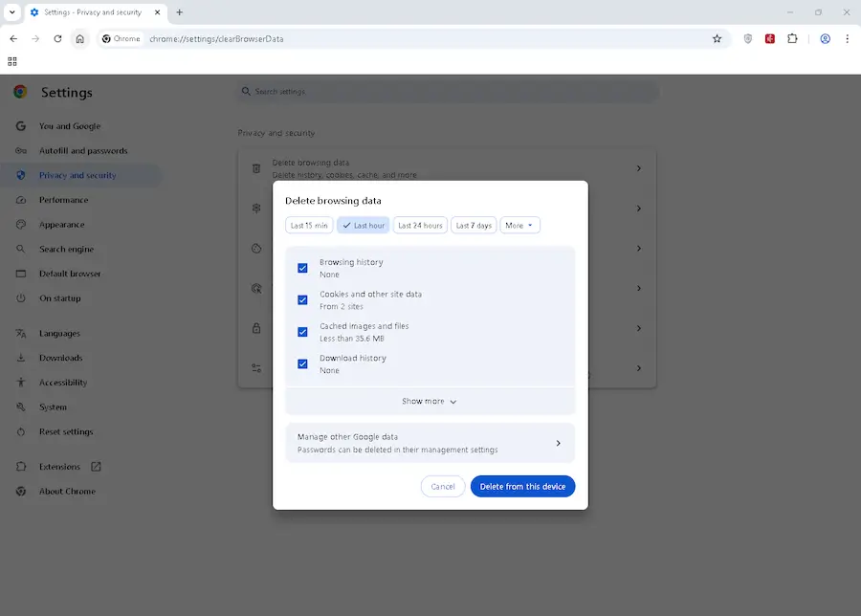Uncheck the Download history checkbox
The image size is (861, 616).
click(302, 363)
